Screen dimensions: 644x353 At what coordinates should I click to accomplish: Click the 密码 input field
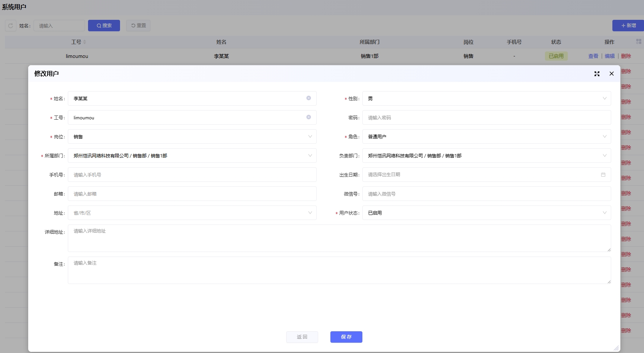pyautogui.click(x=486, y=117)
